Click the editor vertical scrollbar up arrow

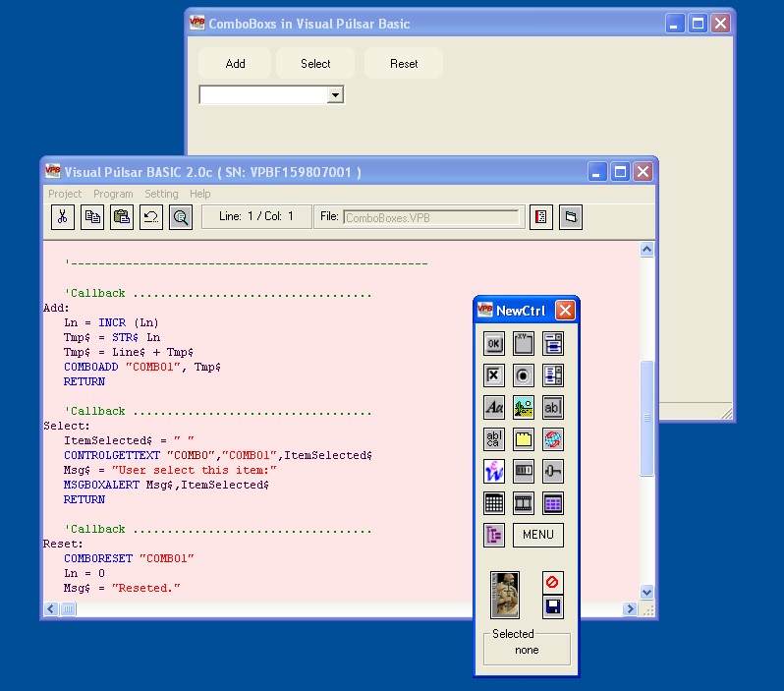[647, 250]
